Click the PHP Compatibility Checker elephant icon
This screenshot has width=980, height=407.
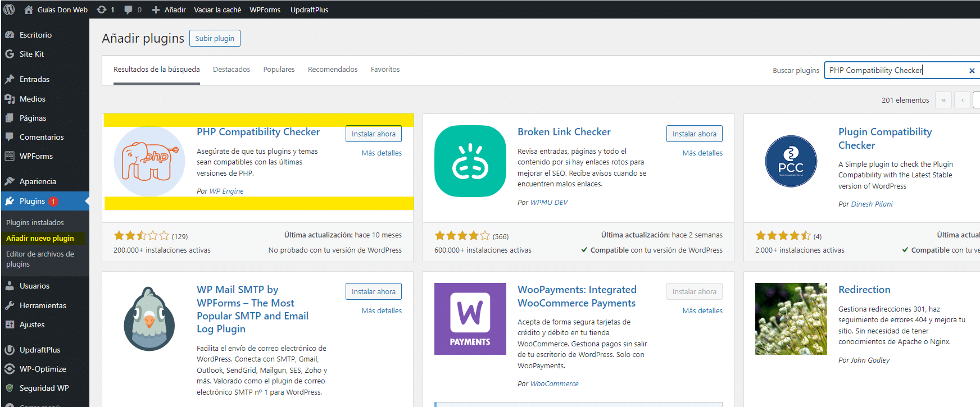click(x=149, y=161)
